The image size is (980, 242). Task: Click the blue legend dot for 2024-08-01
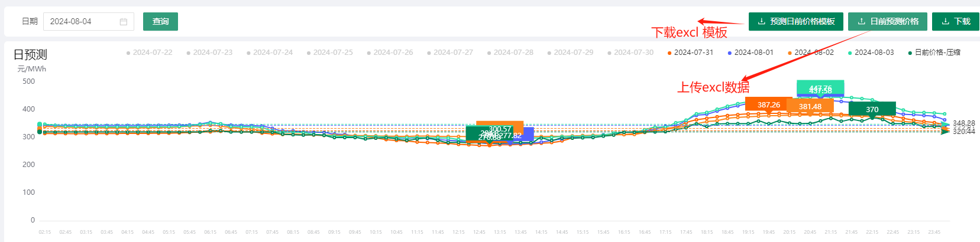[730, 53]
